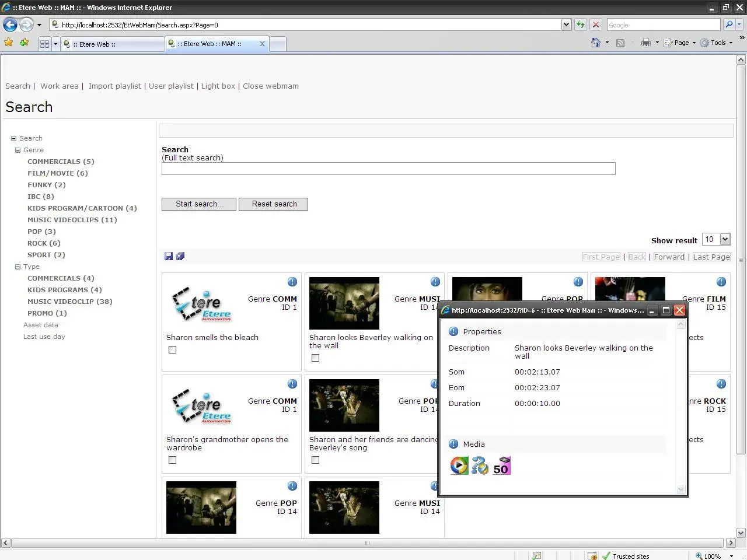This screenshot has width=747, height=560.
Task: Click the blue question-mark media icon
Action: coord(480,466)
